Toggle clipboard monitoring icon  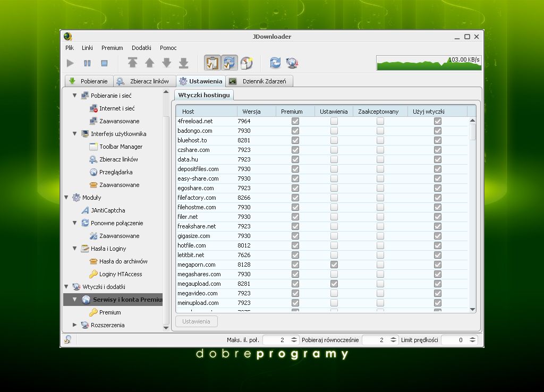[x=212, y=63]
